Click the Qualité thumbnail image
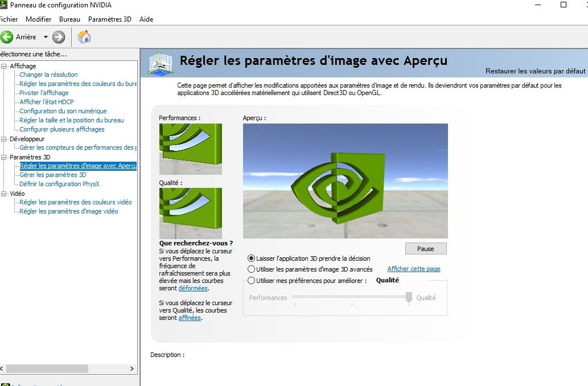 191,213
